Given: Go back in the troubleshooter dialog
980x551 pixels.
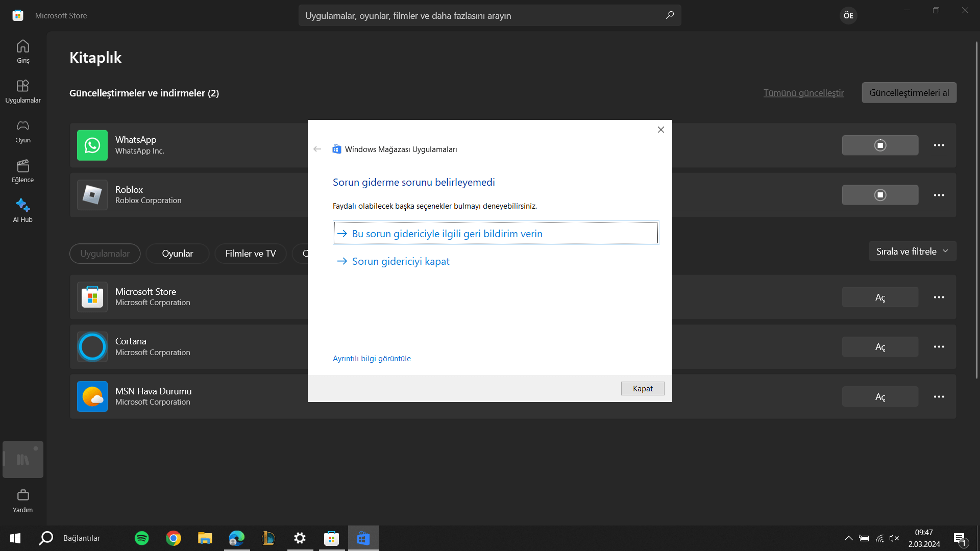Looking at the screenshot, I should tap(317, 149).
